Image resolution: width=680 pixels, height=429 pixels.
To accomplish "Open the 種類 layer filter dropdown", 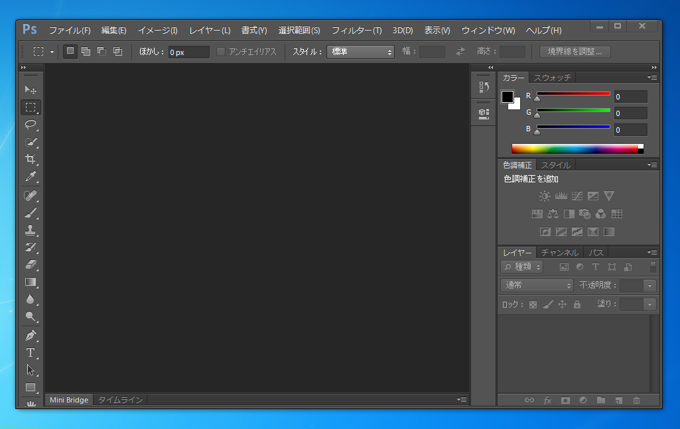I will tap(522, 267).
